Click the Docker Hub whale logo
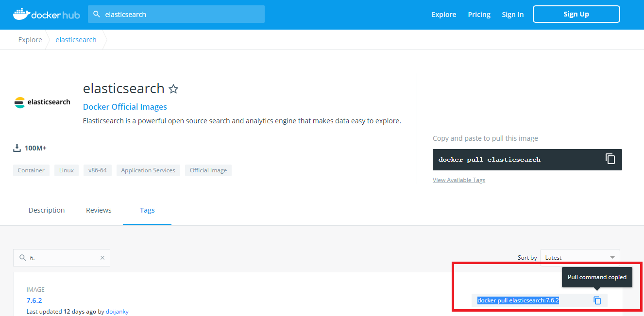The width and height of the screenshot is (644, 316). (46, 14)
